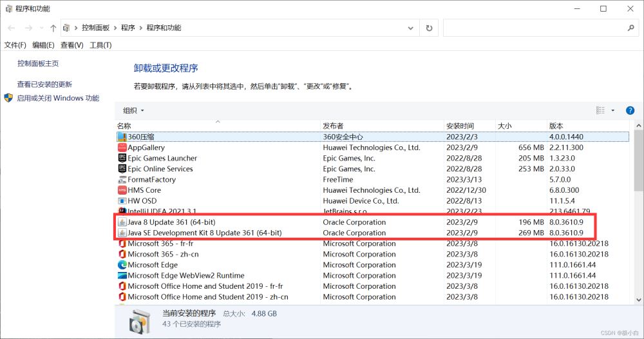Click Huawei Device Co., Ltd. publisher cell

point(361,201)
